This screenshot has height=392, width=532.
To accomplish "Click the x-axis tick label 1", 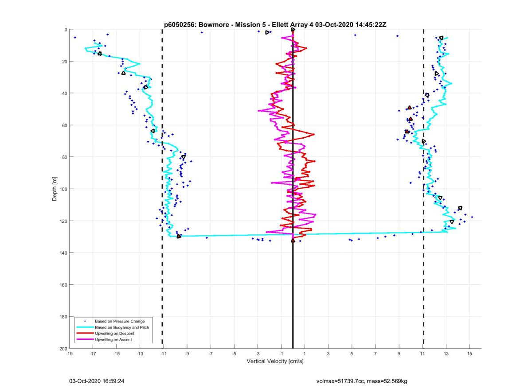I will (305, 354).
